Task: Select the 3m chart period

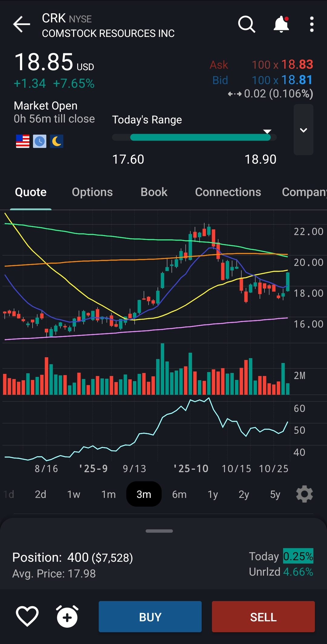Action: (x=144, y=494)
